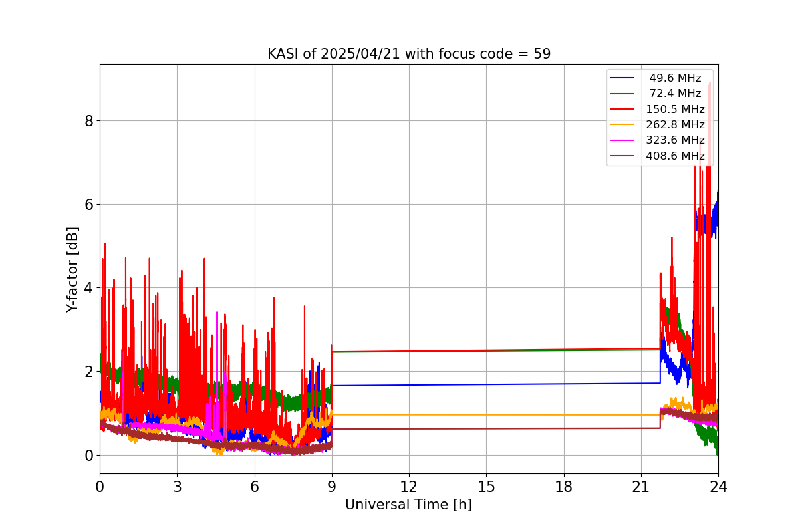Click the magenta legend line swatch
The height and width of the screenshot is (532, 798).
tap(622, 140)
